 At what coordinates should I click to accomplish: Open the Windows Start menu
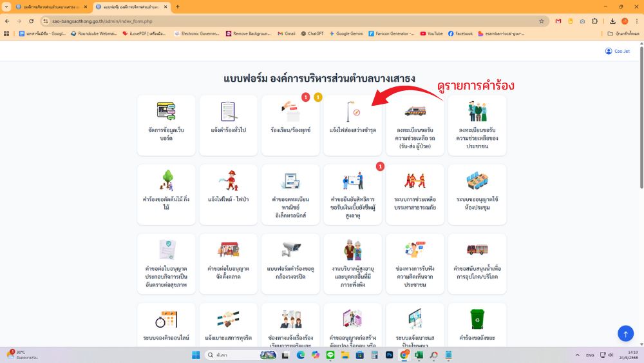[196, 355]
